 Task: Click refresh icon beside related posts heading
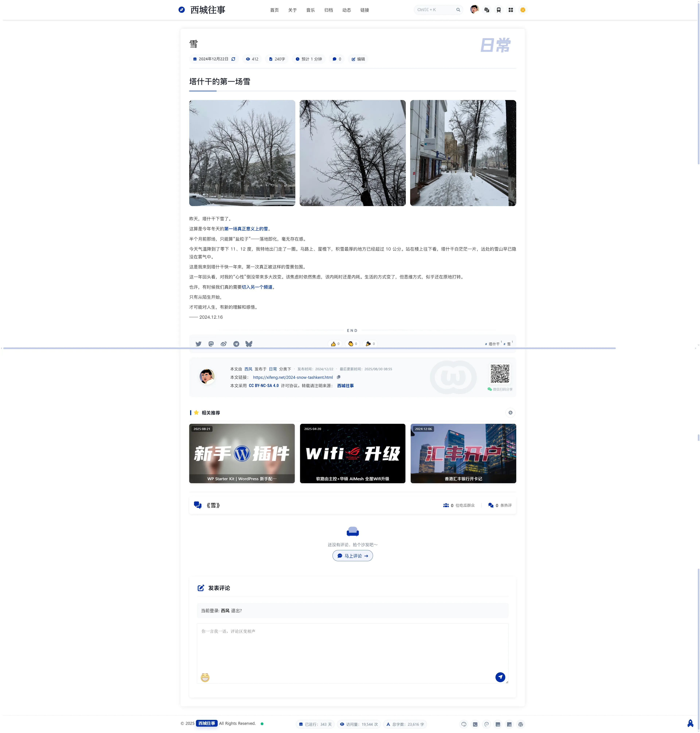[x=510, y=413]
